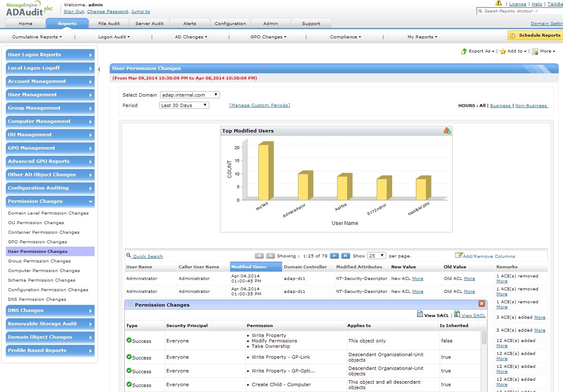Click the tallest yellow bar for sss'kkk

(x=264, y=172)
